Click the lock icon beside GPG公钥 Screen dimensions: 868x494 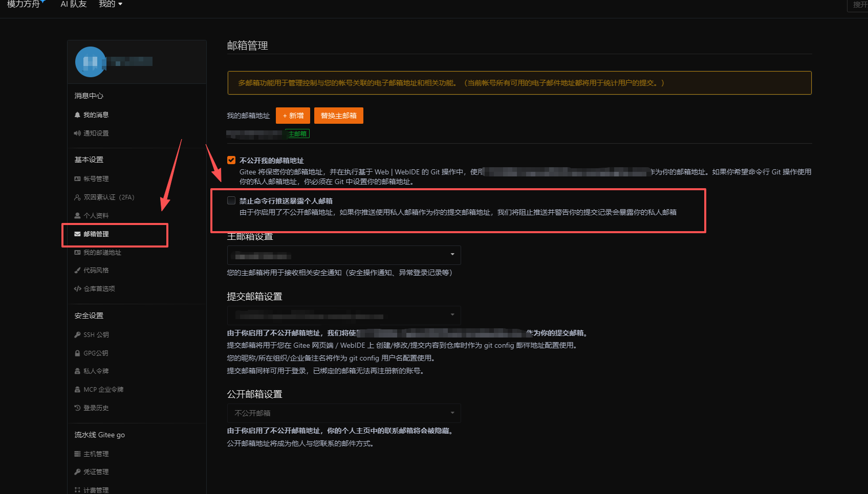(x=77, y=353)
